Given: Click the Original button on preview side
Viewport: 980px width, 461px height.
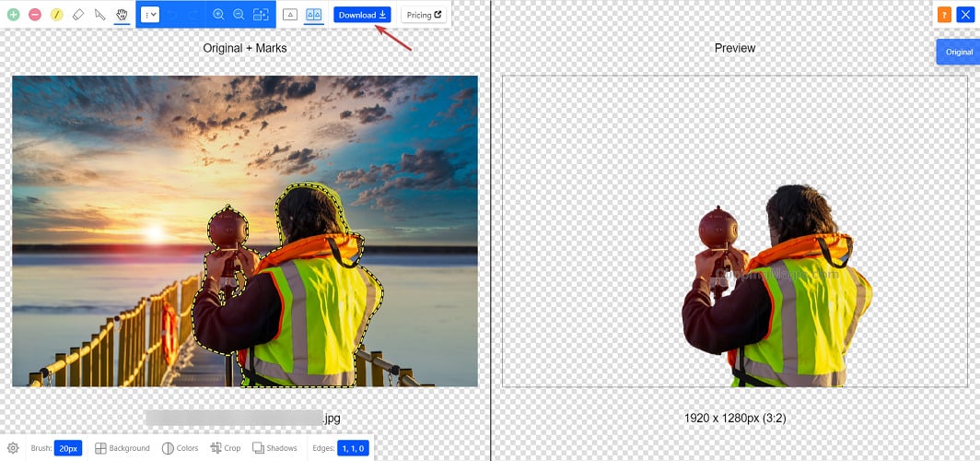Looking at the screenshot, I should coord(959,52).
